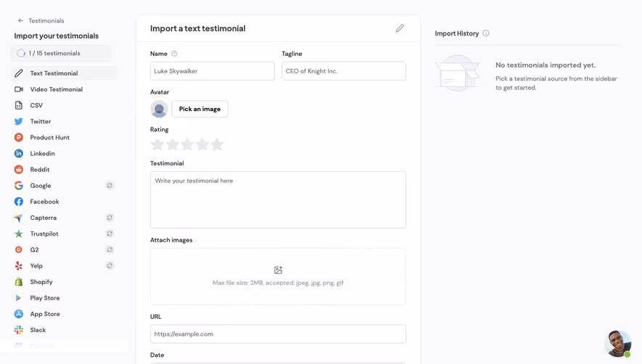Click the Play Store logo icon

[x=18, y=298]
